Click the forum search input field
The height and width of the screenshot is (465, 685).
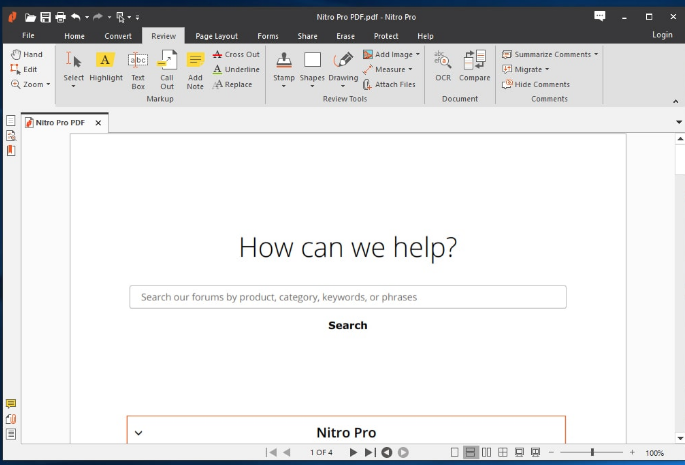pyautogui.click(x=348, y=297)
